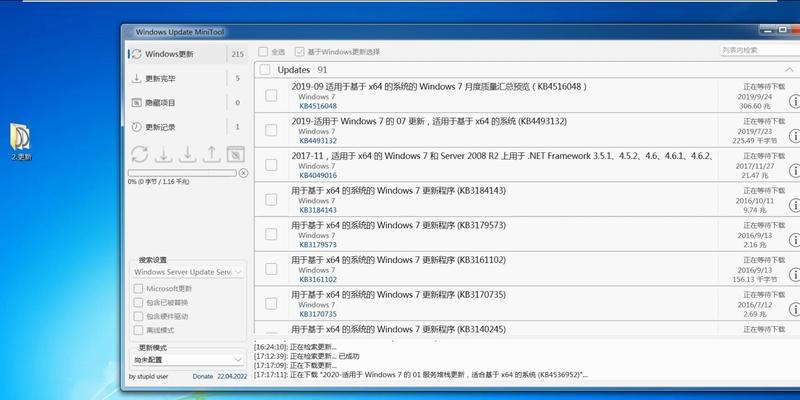This screenshot has height=400, width=800.
Task: Click the '22.04.2022' version link
Action: tap(232, 377)
